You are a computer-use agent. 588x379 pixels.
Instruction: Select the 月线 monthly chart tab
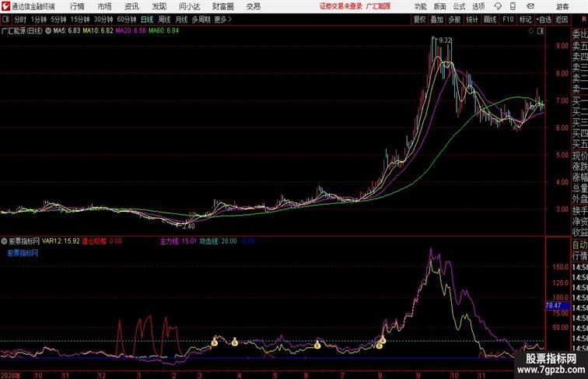click(x=181, y=19)
